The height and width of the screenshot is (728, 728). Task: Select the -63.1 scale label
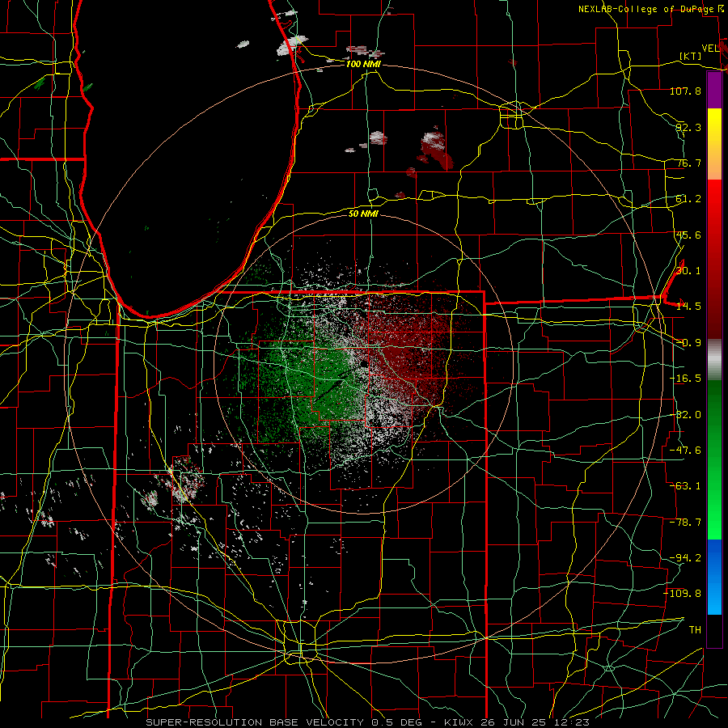click(685, 486)
